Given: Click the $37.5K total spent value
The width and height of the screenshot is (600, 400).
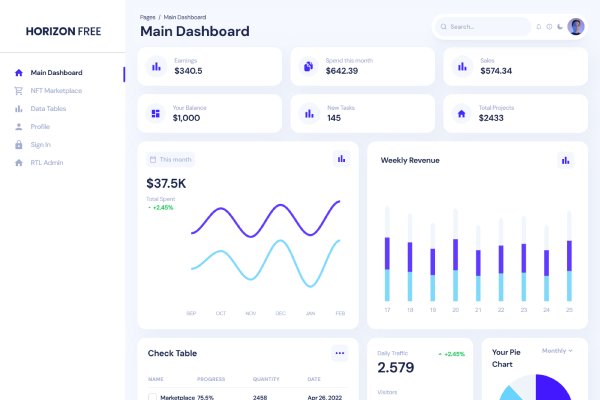Looking at the screenshot, I should [166, 183].
